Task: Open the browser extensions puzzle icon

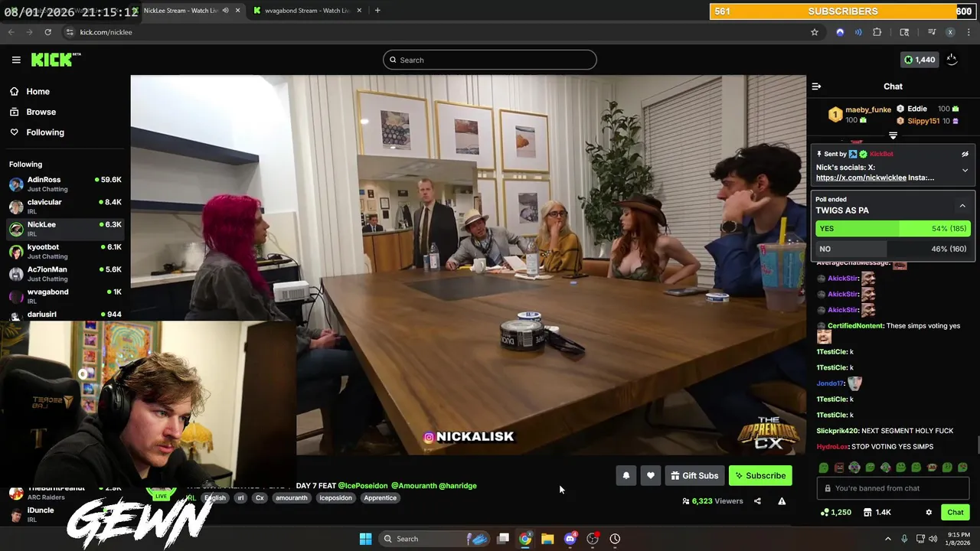Action: pos(877,32)
